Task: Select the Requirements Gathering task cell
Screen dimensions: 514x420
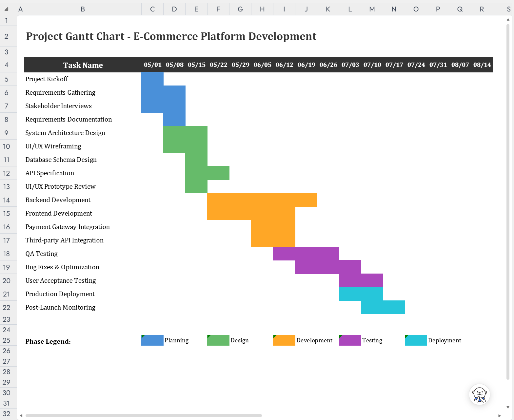Action: (x=83, y=92)
